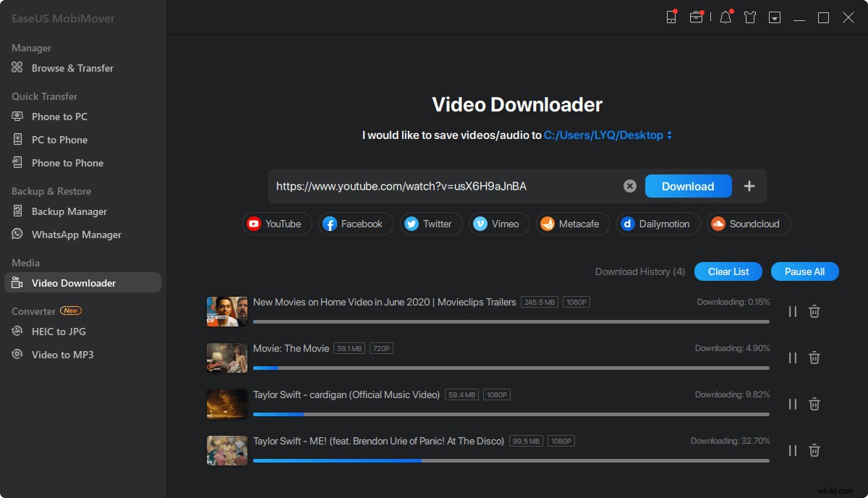
Task: Open the Video Downloader tool
Action: 72,282
